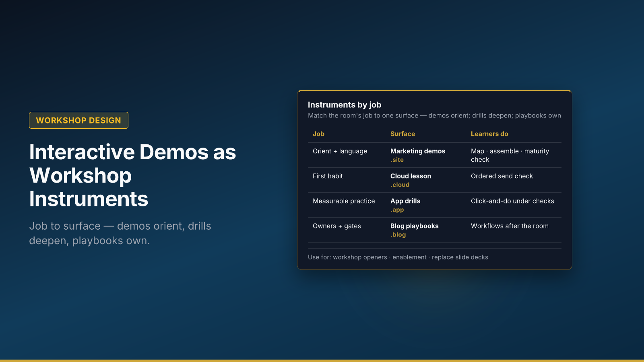Open the '.app' link
The image size is (644, 362).
[x=397, y=210]
